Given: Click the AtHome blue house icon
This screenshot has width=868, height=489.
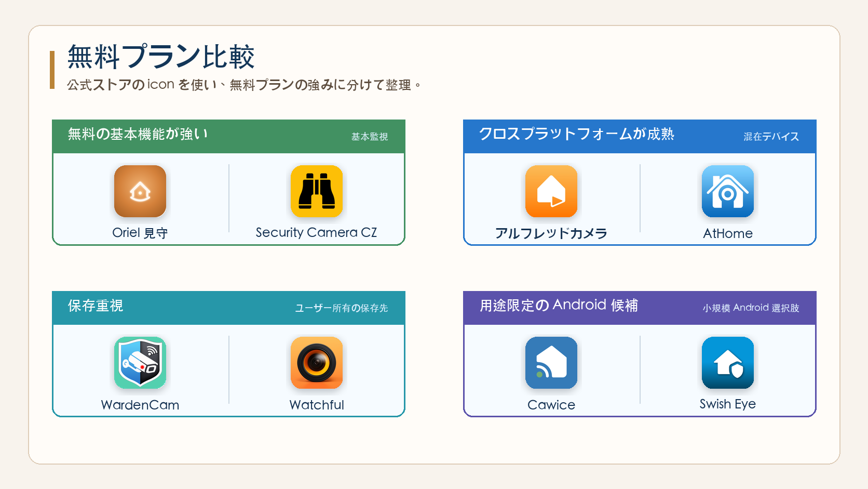Looking at the screenshot, I should [x=728, y=191].
